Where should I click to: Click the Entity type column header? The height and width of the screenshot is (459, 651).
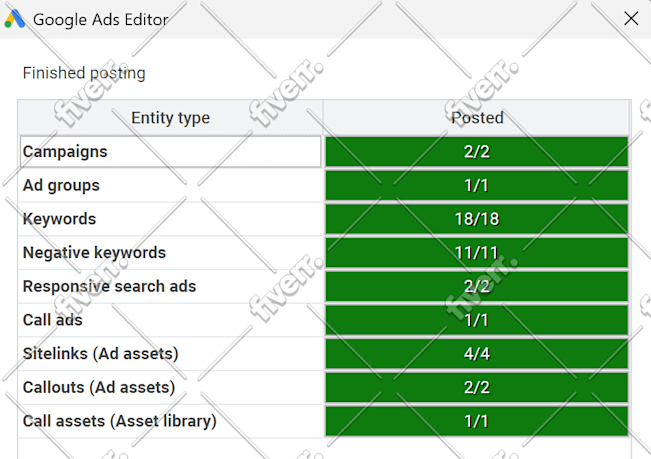tap(170, 118)
